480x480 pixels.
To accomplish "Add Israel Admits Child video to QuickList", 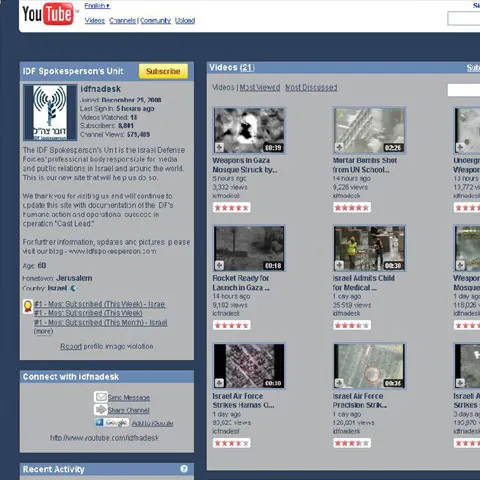I will 339,265.
